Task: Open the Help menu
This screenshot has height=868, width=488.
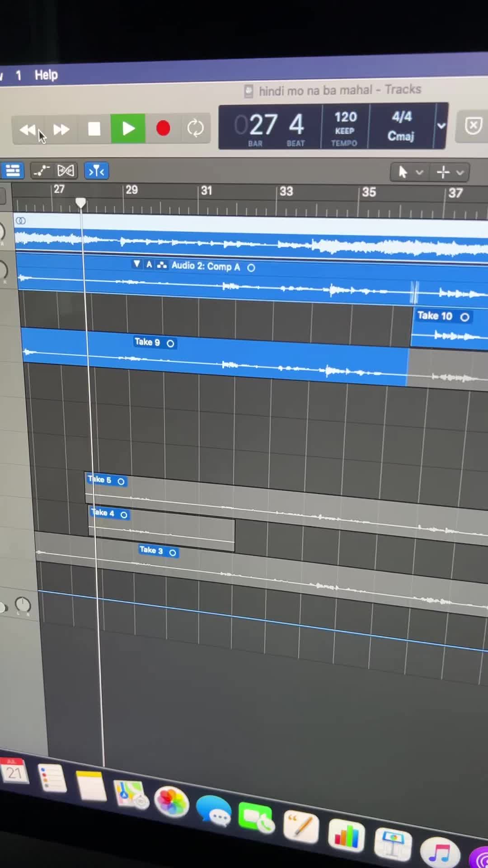Action: click(46, 75)
